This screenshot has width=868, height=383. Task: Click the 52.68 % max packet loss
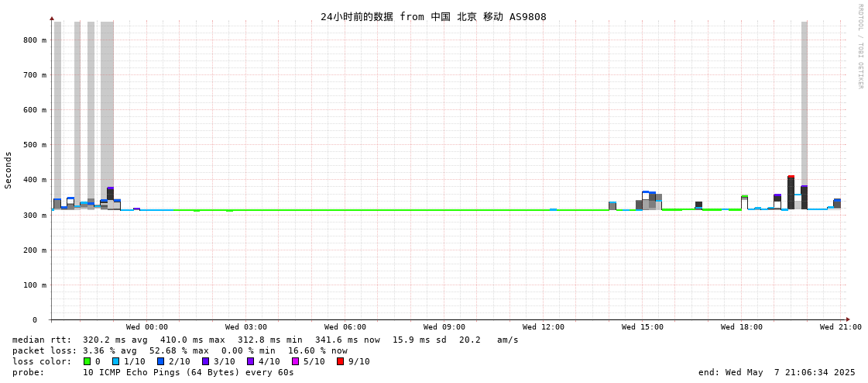(x=180, y=350)
